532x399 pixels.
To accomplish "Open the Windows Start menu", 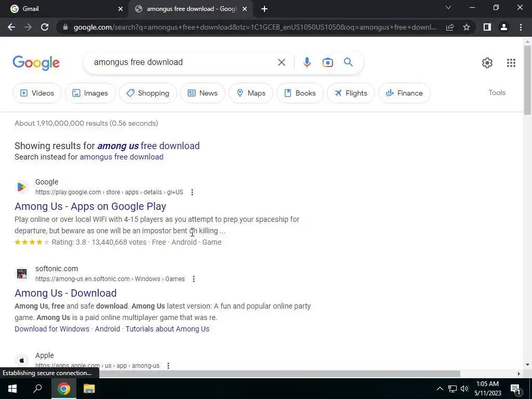I will point(12,389).
